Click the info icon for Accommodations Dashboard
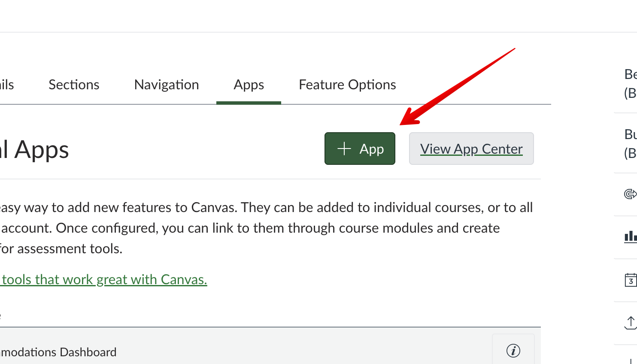 click(x=513, y=351)
